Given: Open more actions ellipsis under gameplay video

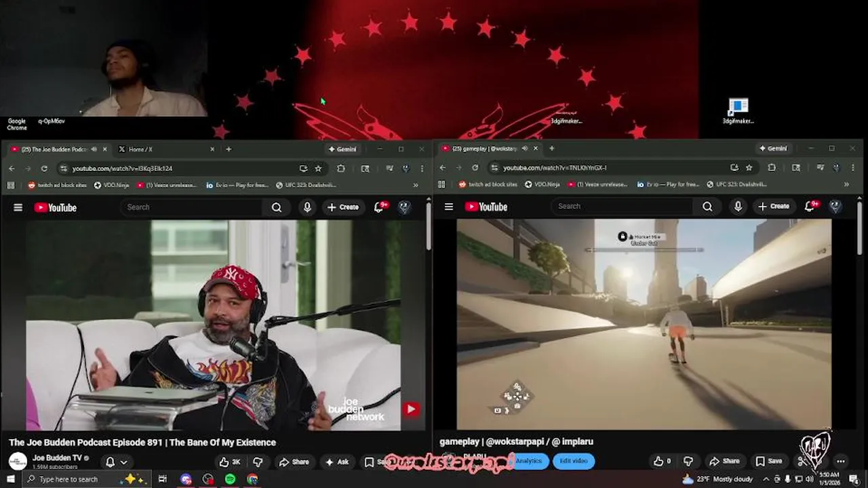Looking at the screenshot, I should tap(841, 461).
